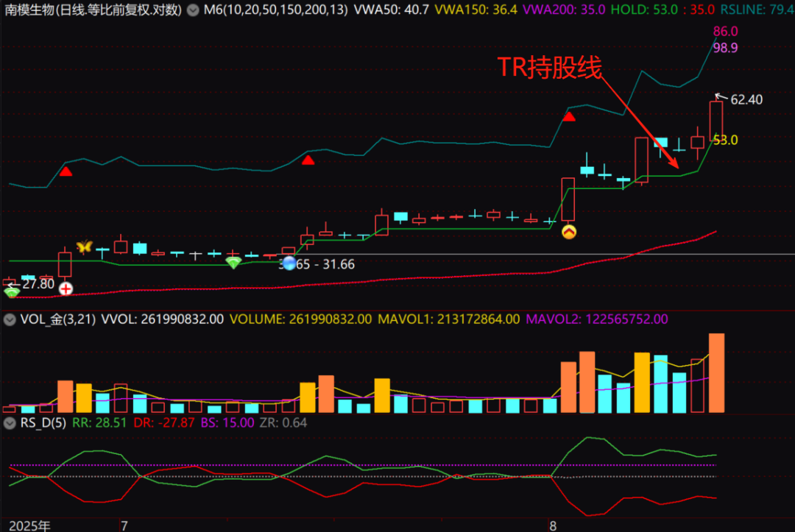Click the red plus circle marker
Screen dimensions: 795x532
[66, 288]
